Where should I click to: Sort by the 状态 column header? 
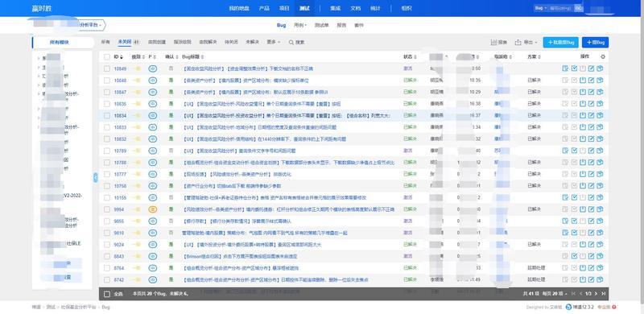(x=410, y=56)
